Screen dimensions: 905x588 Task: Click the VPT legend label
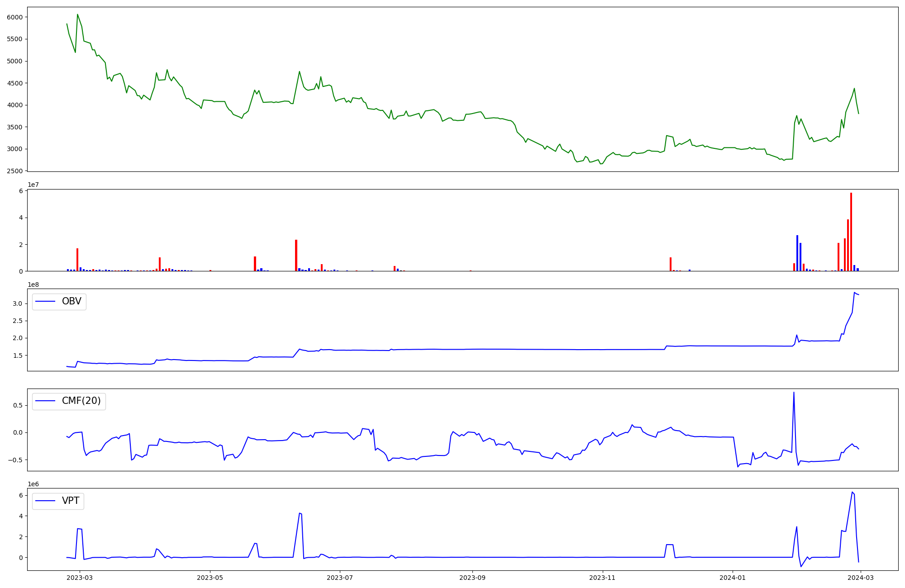[x=71, y=501]
